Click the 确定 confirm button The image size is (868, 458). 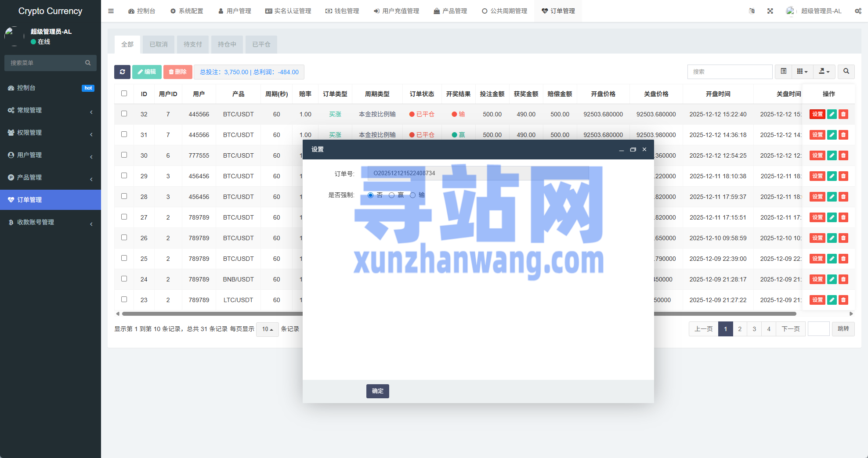377,391
